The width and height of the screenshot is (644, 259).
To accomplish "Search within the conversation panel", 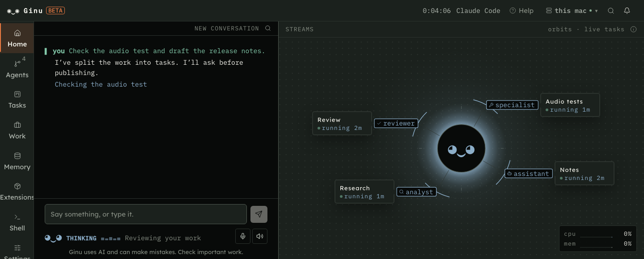I will [268, 28].
